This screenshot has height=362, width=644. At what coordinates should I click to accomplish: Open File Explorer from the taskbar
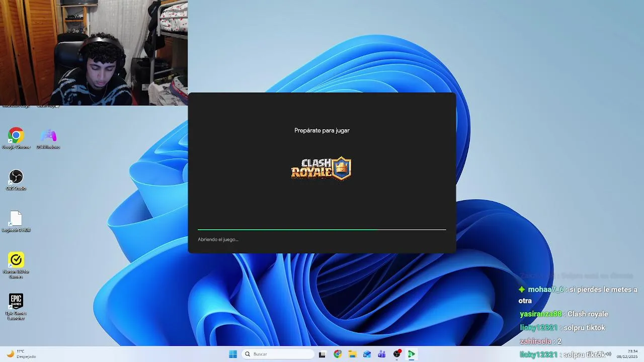352,354
